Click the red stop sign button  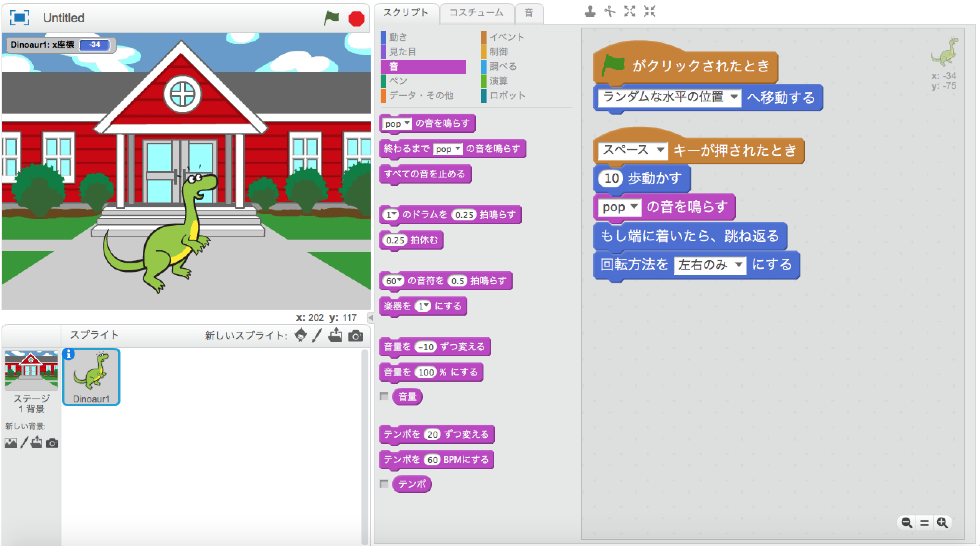pyautogui.click(x=356, y=18)
